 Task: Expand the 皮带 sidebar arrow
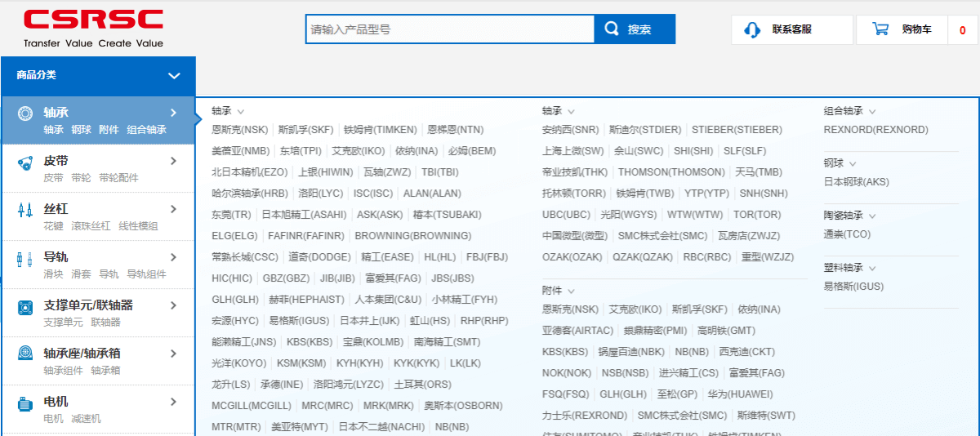tap(173, 161)
